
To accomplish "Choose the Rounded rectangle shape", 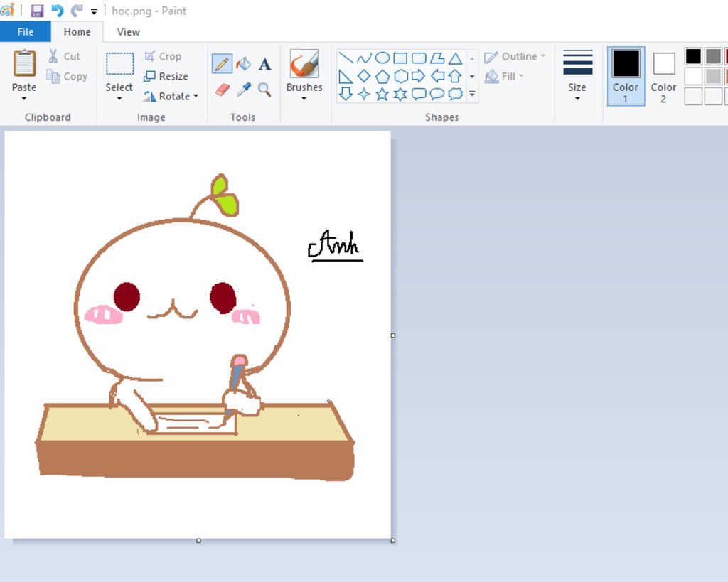I will coord(419,58).
